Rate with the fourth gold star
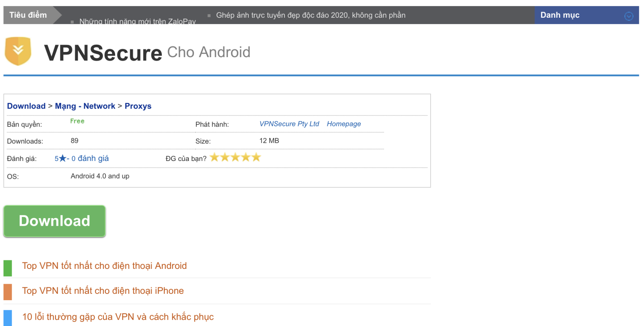The width and height of the screenshot is (644, 326). pyautogui.click(x=246, y=157)
